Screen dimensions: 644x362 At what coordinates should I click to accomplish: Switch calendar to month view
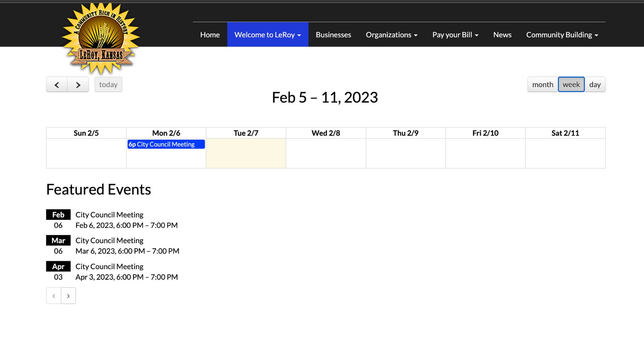(x=542, y=84)
